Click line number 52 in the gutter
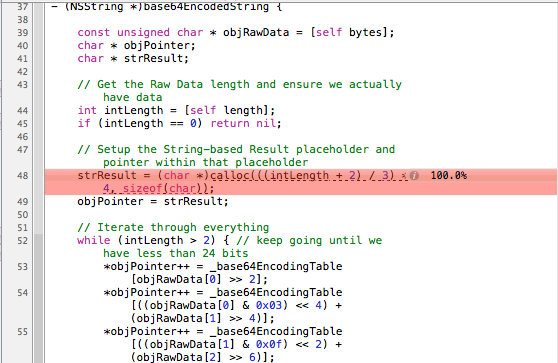The width and height of the screenshot is (558, 363). (22, 241)
